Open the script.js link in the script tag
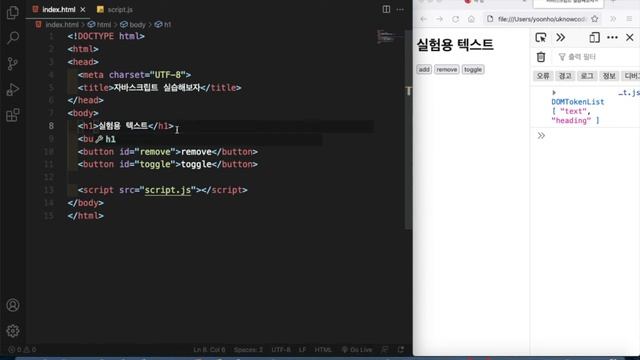The width and height of the screenshot is (640, 360). click(x=168, y=190)
